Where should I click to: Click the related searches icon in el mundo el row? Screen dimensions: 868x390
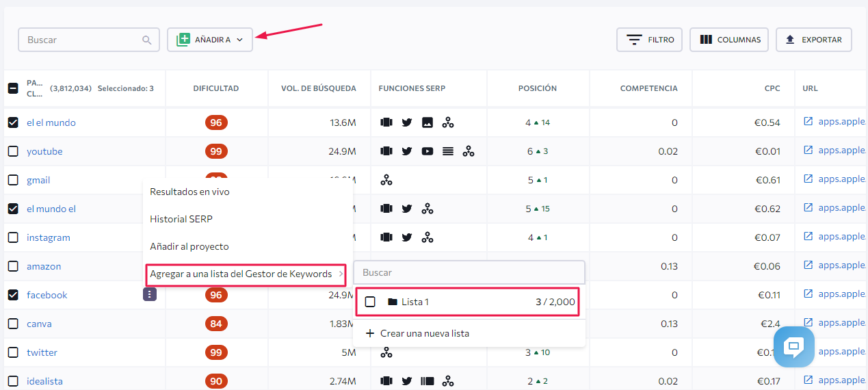tap(428, 209)
